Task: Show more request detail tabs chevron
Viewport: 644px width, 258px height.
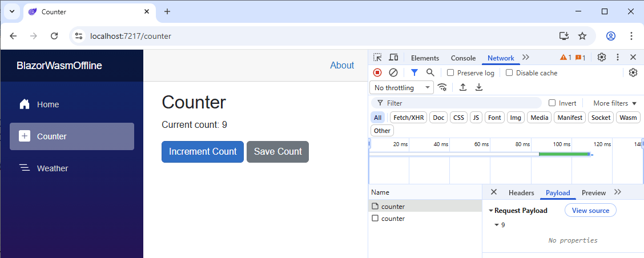Action: tap(617, 192)
